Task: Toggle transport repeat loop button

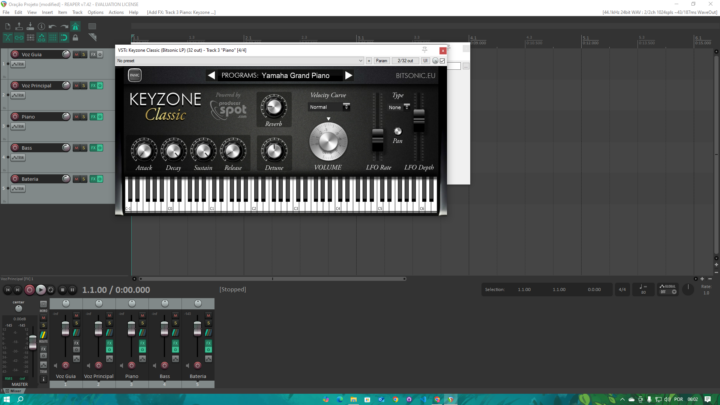Action: point(51,290)
